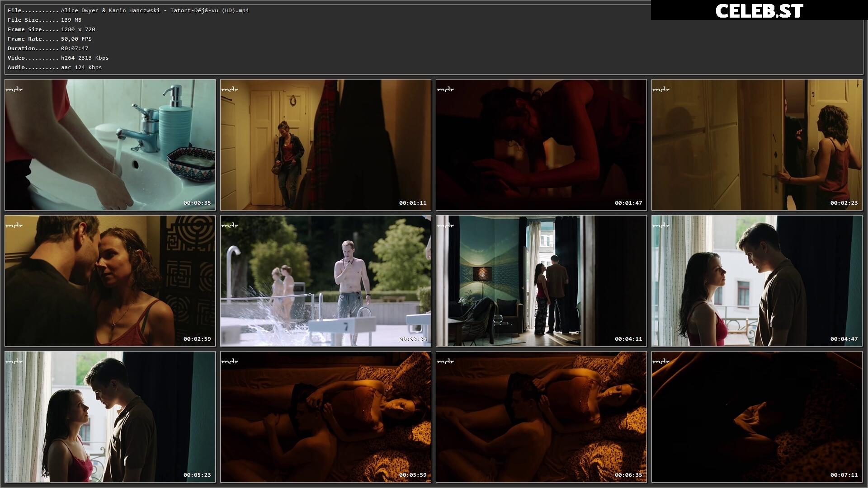Select the frame at 00:02:59
The width and height of the screenshot is (868, 488).
[x=110, y=281]
